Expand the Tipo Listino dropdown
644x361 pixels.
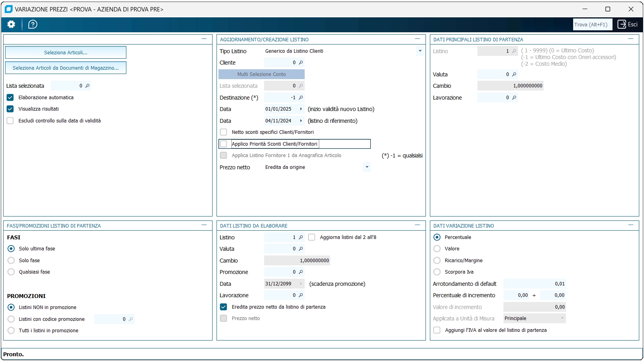point(420,51)
